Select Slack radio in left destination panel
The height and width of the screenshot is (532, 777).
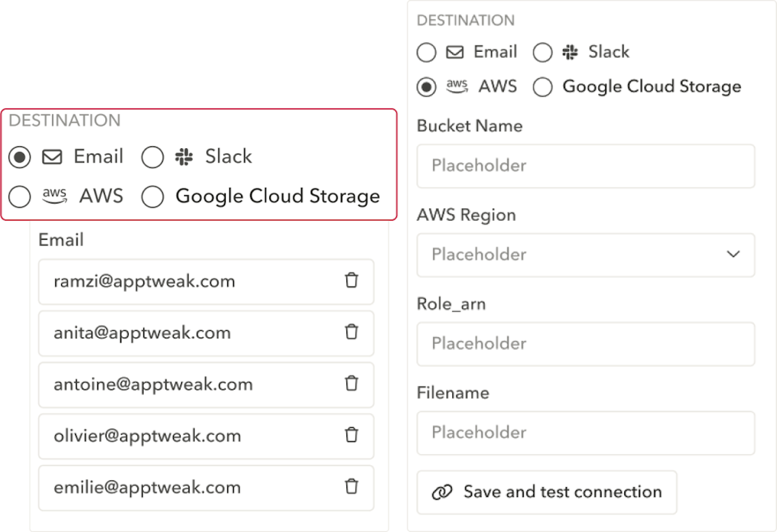(153, 157)
